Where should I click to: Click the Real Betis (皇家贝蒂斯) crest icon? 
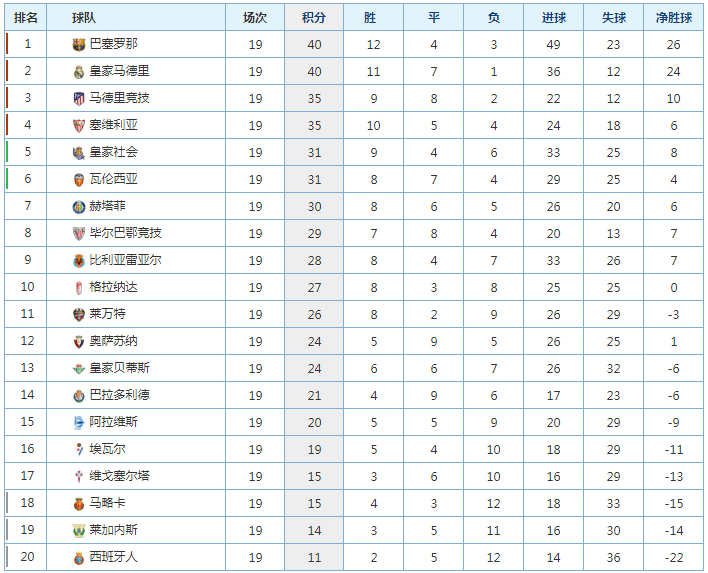coord(79,368)
